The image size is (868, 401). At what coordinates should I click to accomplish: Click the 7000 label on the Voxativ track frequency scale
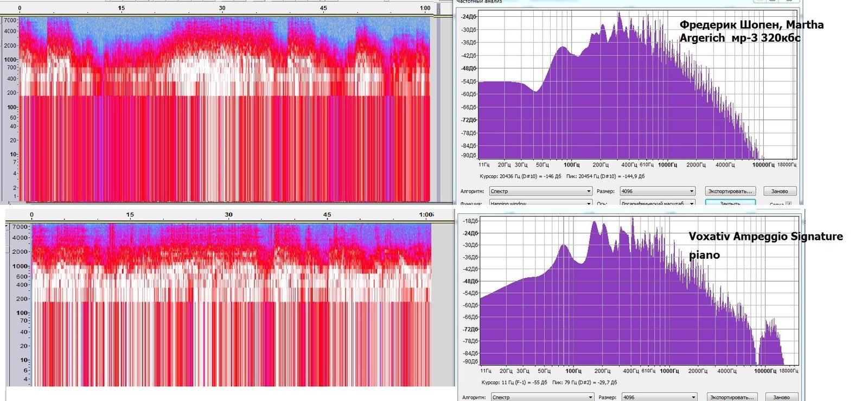click(x=20, y=227)
